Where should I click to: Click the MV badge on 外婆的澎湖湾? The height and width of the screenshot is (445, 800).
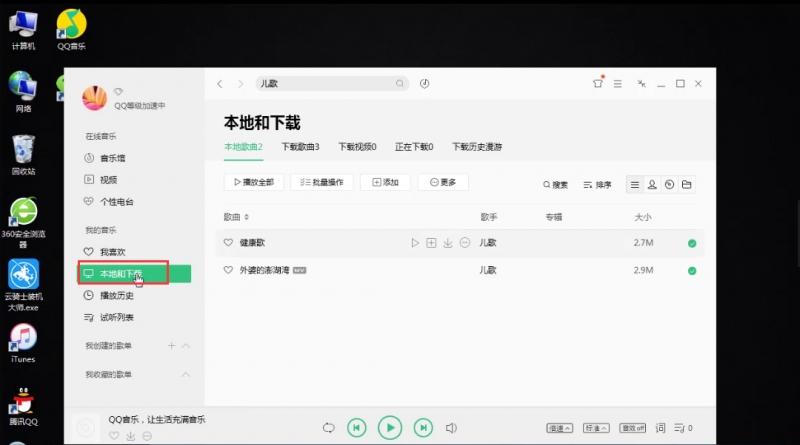tap(299, 270)
